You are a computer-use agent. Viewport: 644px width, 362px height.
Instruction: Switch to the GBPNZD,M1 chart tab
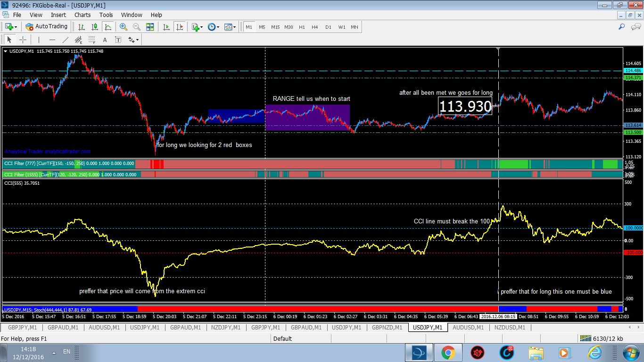[388, 327]
